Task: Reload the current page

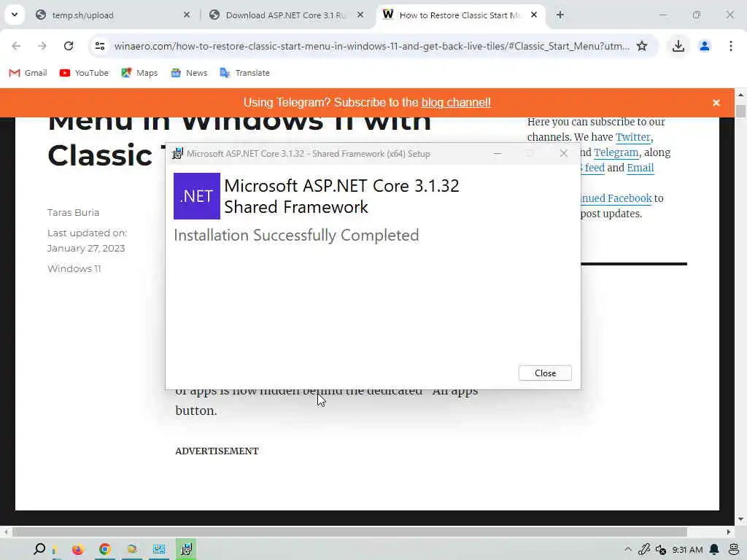Action: [x=69, y=46]
